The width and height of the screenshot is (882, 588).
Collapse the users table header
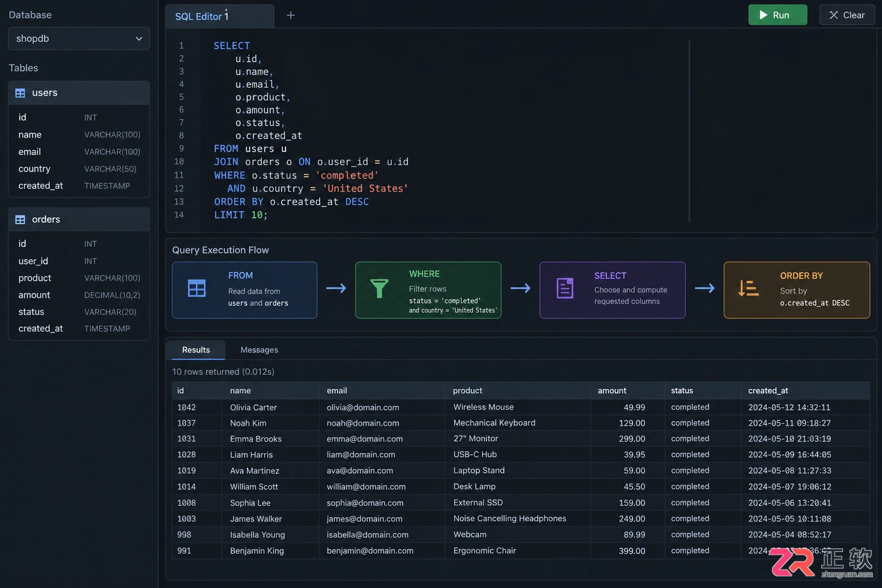[x=79, y=93]
